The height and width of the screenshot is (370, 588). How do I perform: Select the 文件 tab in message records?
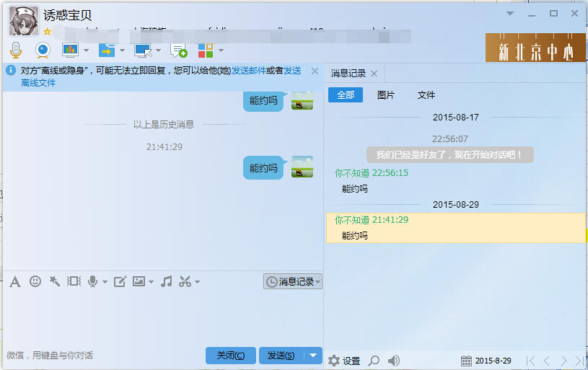coord(426,95)
